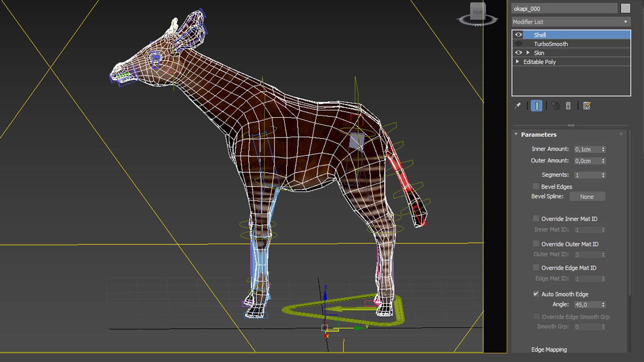This screenshot has height=362, width=644.
Task: Select the TurboSmooth modifier
Action: 571,44
